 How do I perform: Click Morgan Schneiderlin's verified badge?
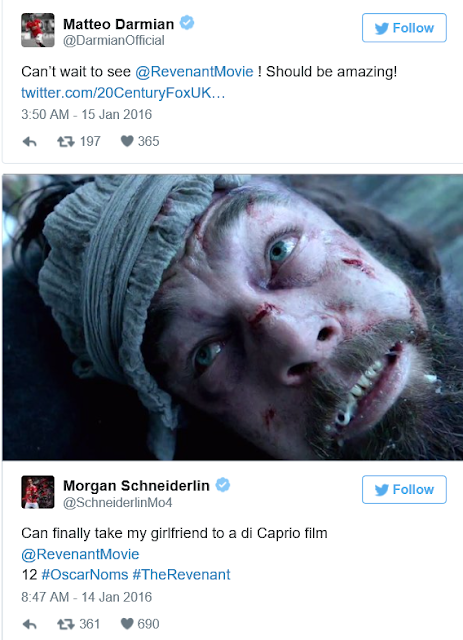coord(223,485)
